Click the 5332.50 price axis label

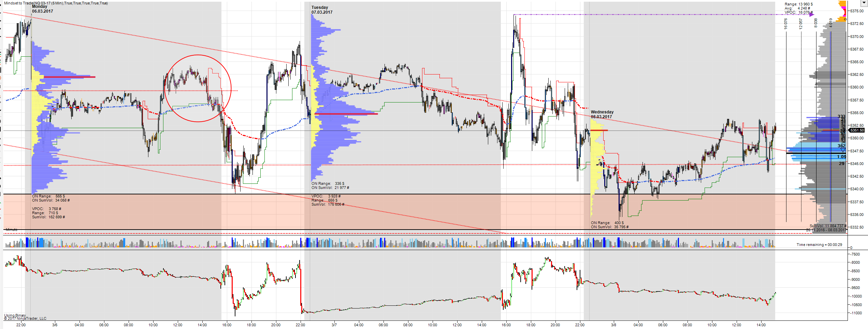tap(857, 227)
